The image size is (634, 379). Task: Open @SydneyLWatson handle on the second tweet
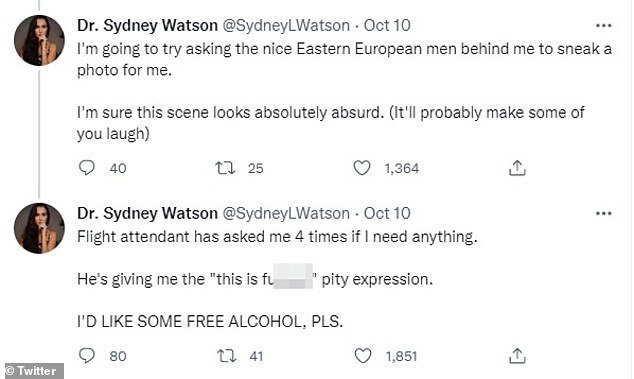(286, 213)
